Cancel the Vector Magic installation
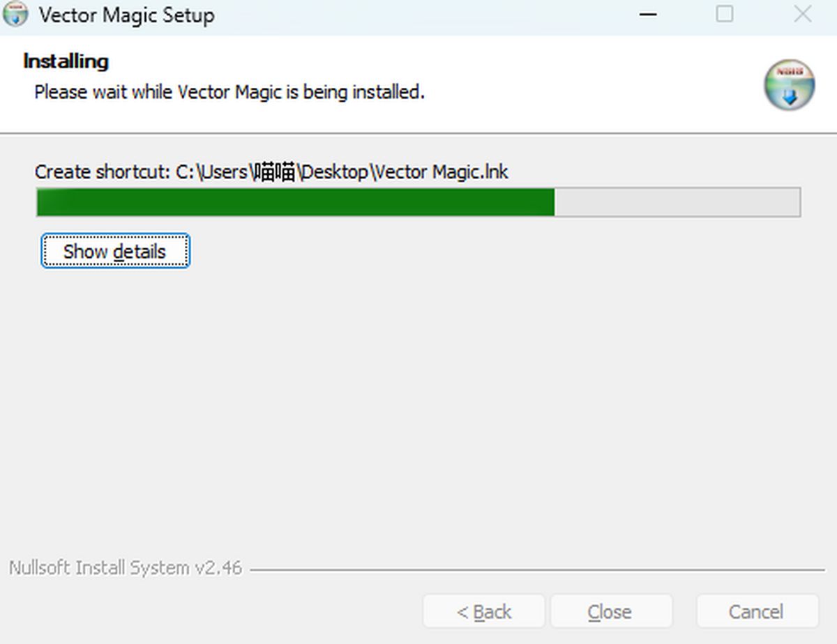The width and height of the screenshot is (837, 644). (x=757, y=612)
